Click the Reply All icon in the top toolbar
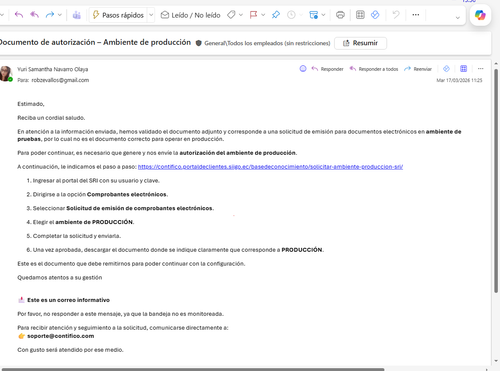 pos(34,15)
